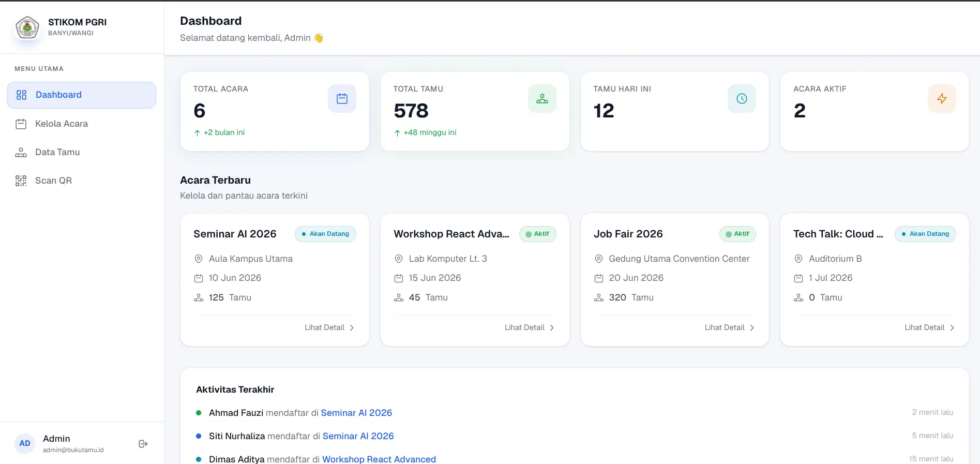Click the calendar icon beside 15 Jun 2026
Image resolution: width=980 pixels, height=464 pixels.
[398, 278]
